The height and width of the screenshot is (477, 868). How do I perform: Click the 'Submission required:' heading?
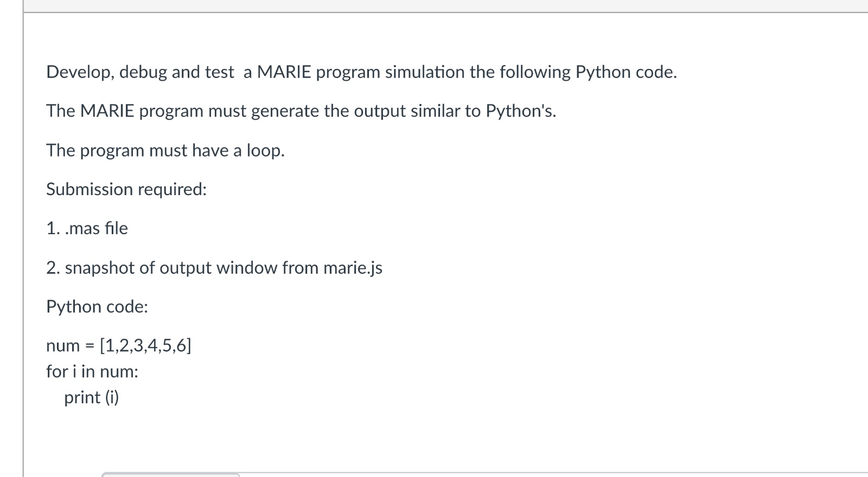126,189
